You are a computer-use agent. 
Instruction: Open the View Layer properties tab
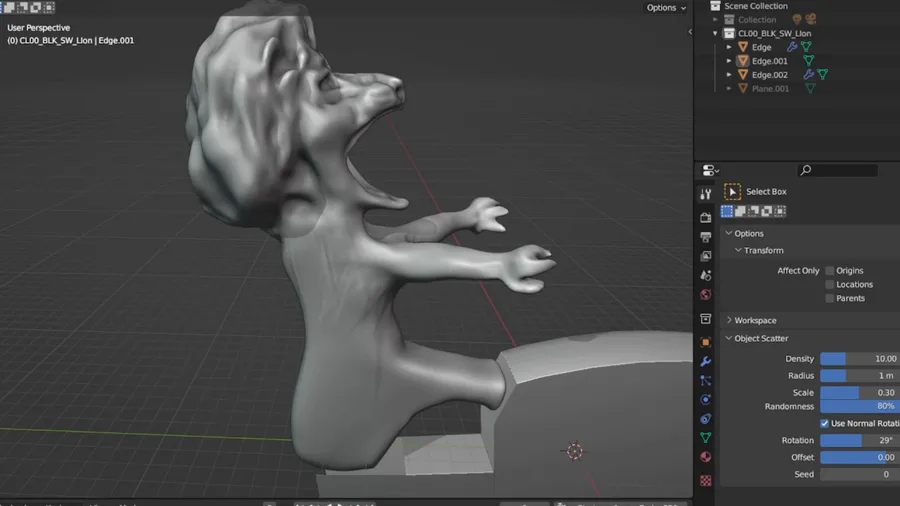coord(705,256)
